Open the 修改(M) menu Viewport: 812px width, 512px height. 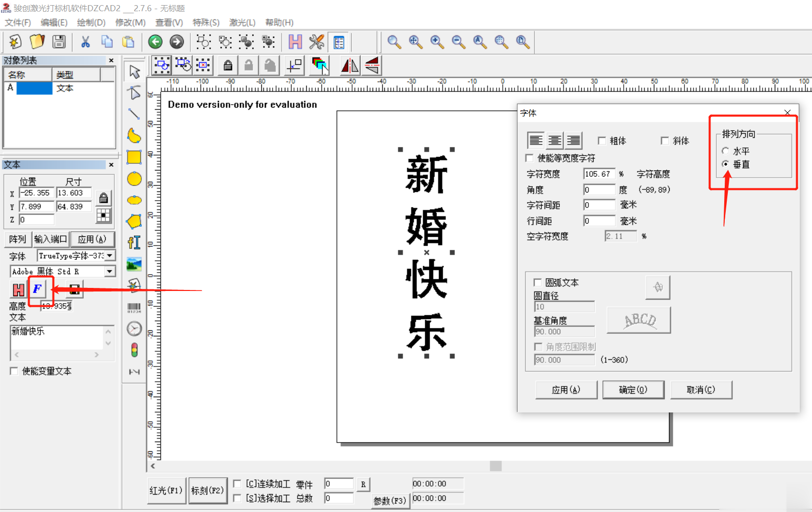(130, 22)
